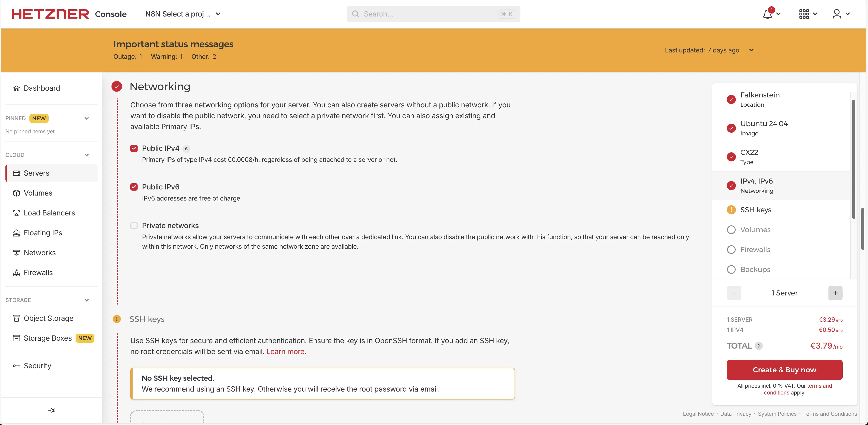The image size is (868, 425).
Task: Click the sidebar pin icon at bottom
Action: coord(52,410)
